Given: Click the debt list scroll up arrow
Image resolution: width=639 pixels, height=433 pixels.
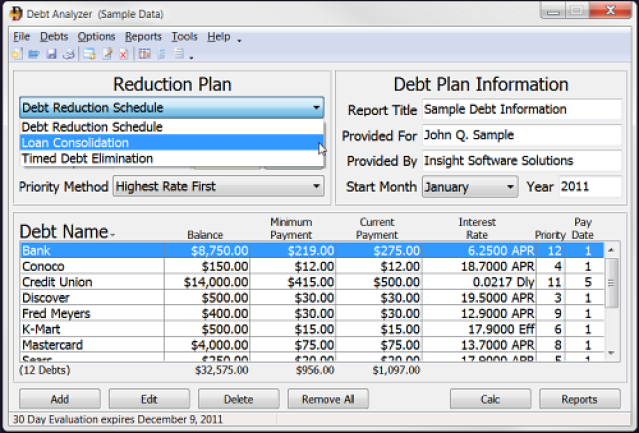Looking at the screenshot, I should tap(611, 250).
